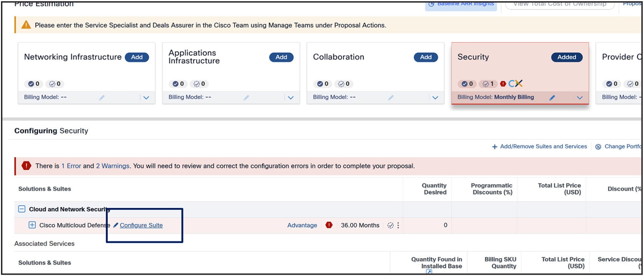Image resolution: width=644 pixels, height=276 pixels.
Task: Expand Cisco Multicloud Defense row
Action: (32, 225)
